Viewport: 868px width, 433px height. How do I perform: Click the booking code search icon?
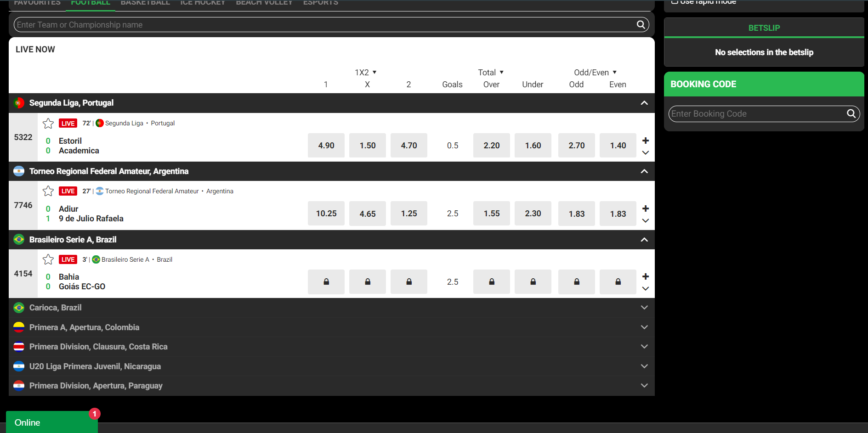[x=851, y=113]
